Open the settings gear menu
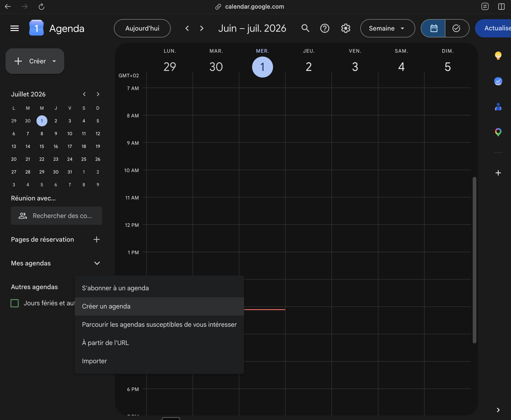Screen dimensions: 511x420 tap(346, 28)
